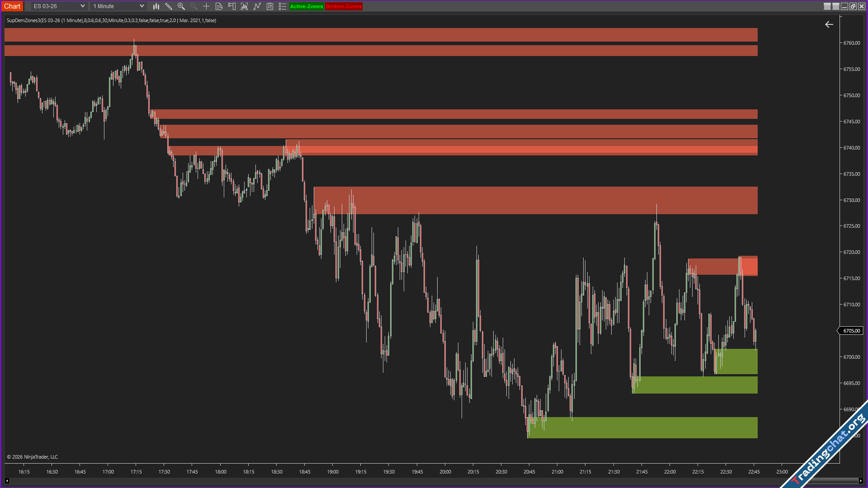Click the zoom in magnifier icon
Viewport: 868px width, 488px height.
point(181,6)
